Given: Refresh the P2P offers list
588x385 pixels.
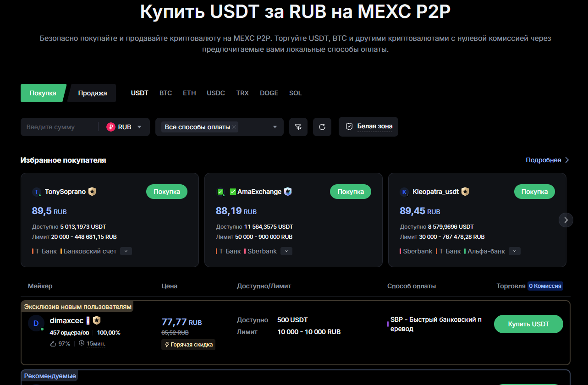Looking at the screenshot, I should point(322,127).
